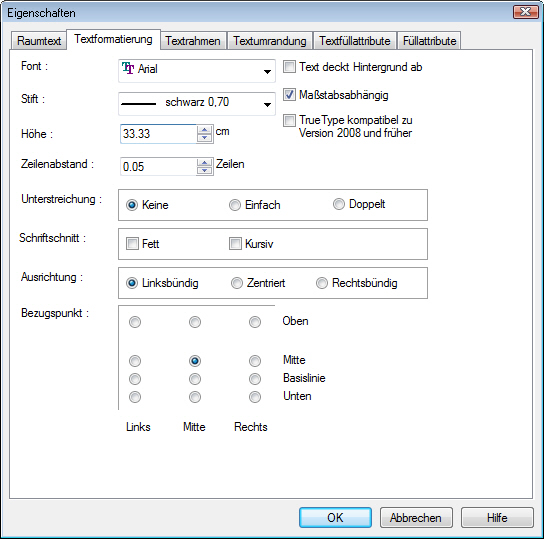Tick TrueType kompatibel zu Version 2008 checkbox

click(289, 120)
